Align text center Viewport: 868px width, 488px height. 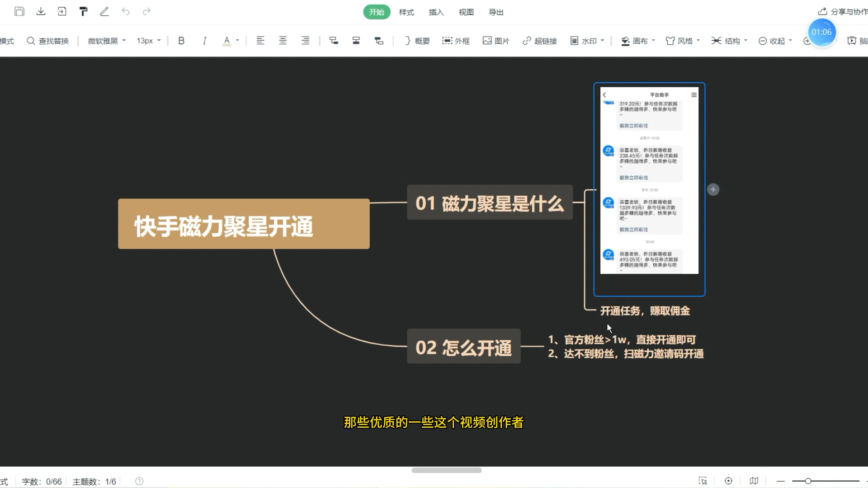[283, 41]
